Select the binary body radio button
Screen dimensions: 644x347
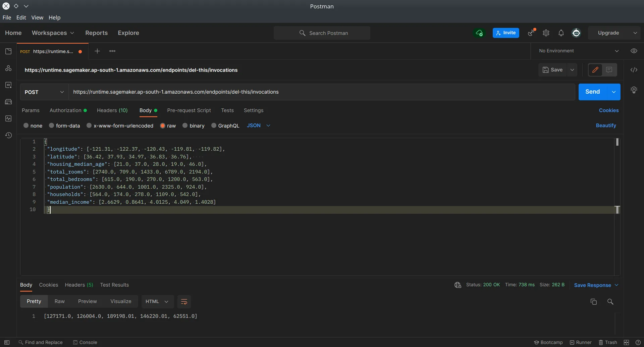click(185, 126)
